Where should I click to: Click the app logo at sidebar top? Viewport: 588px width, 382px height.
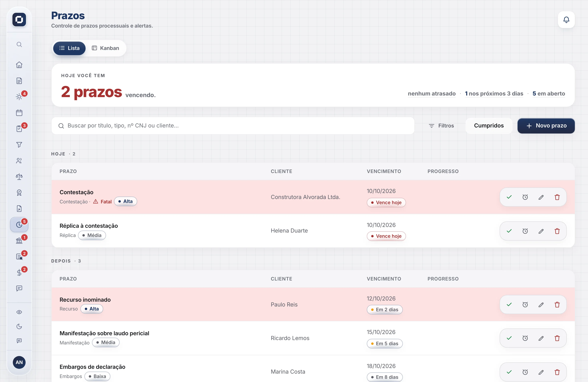19,20
